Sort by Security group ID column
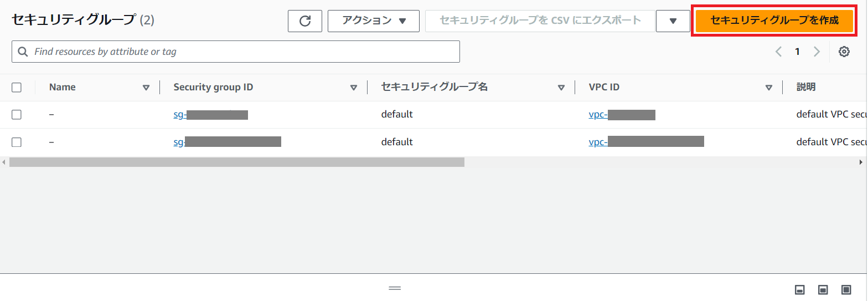This screenshot has height=301, width=868. 353,88
